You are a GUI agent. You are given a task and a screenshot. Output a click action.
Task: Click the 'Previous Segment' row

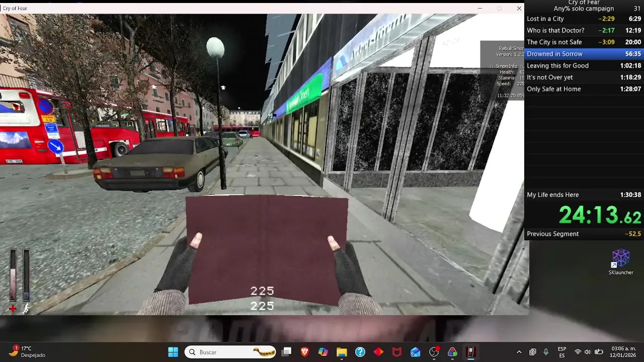tap(584, 234)
